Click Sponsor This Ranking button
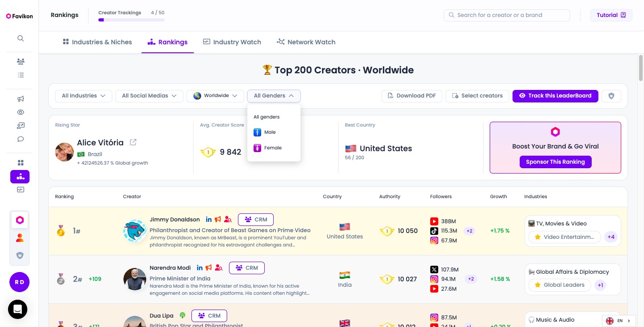The height and width of the screenshot is (327, 644). click(x=555, y=162)
